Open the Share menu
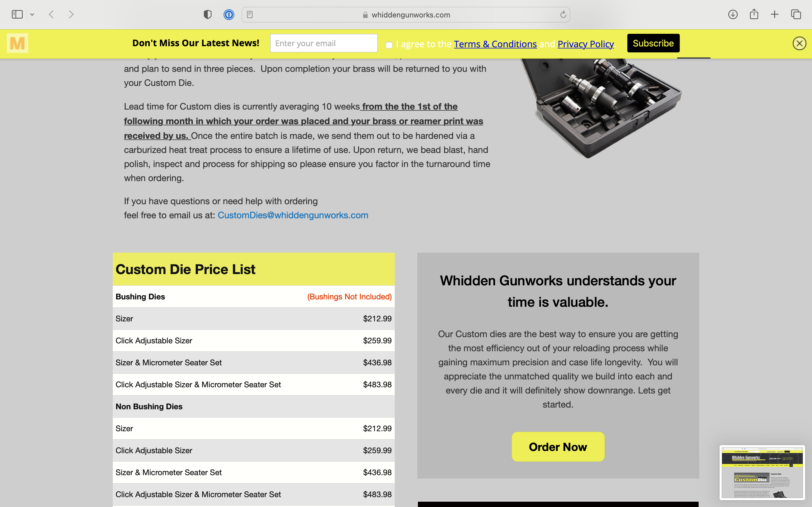The image size is (812, 507). coord(754,14)
